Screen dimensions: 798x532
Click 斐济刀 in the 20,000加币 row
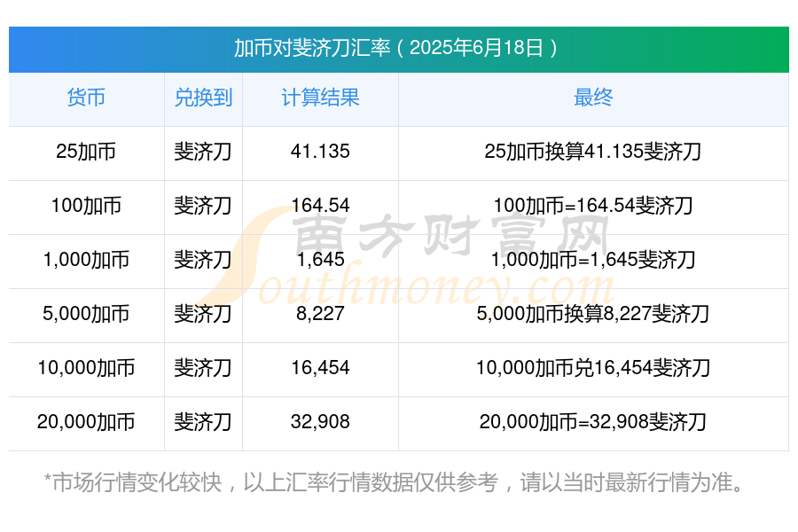point(203,422)
